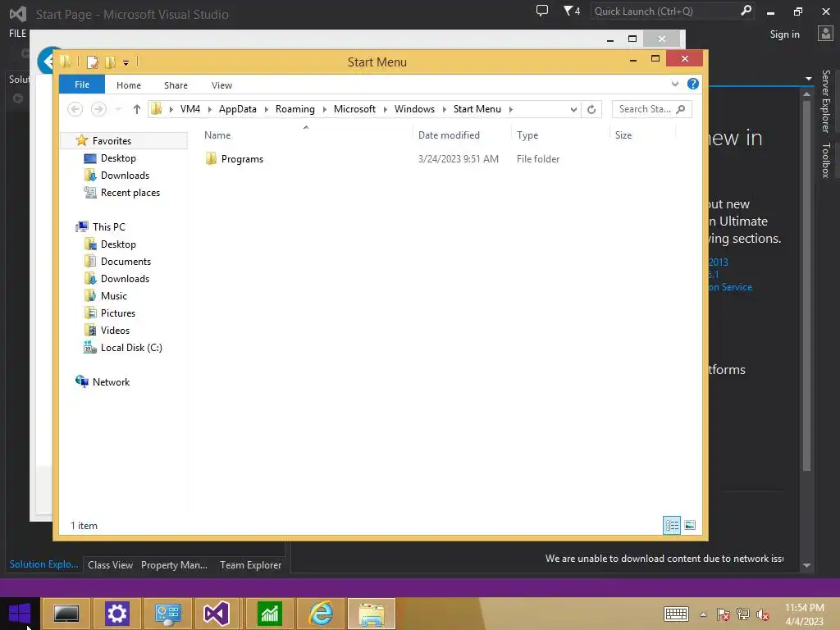Open Recent places in the navigation pane

coord(130,192)
